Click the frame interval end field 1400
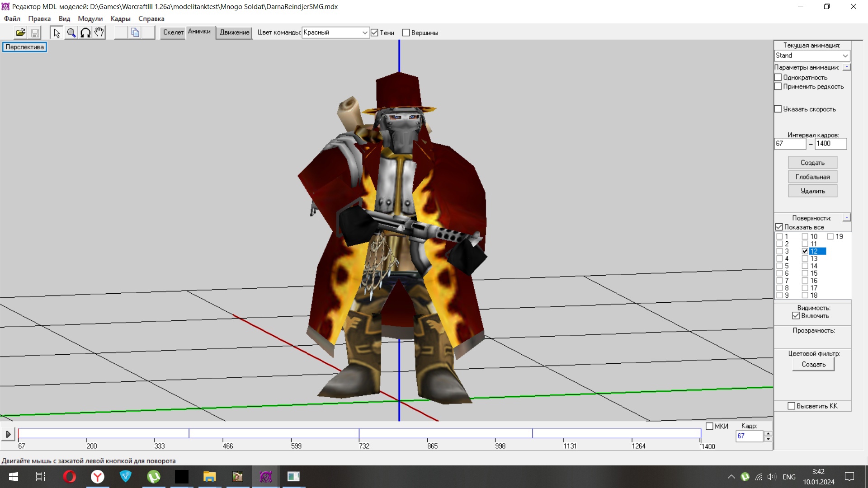The height and width of the screenshot is (488, 868). tap(830, 144)
